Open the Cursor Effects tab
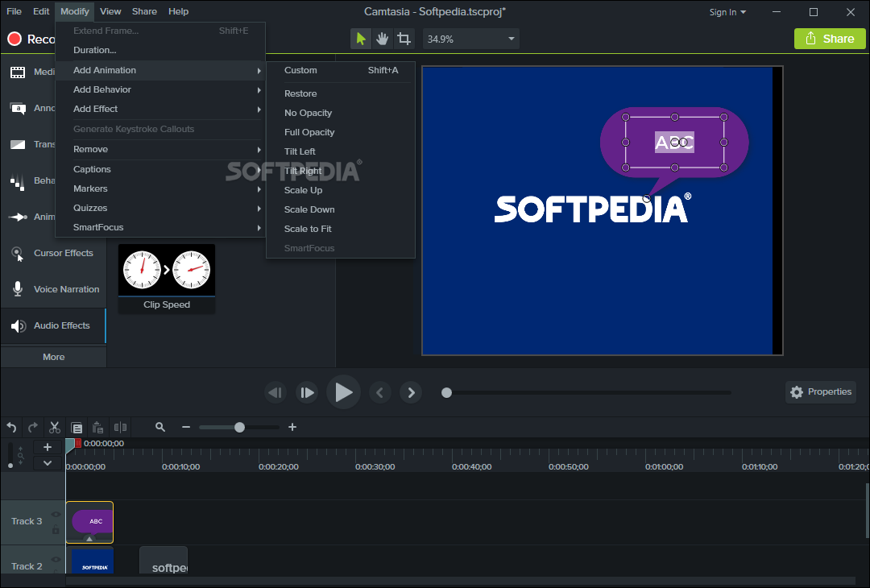Screen dimensions: 870x588 pyautogui.click(x=53, y=253)
